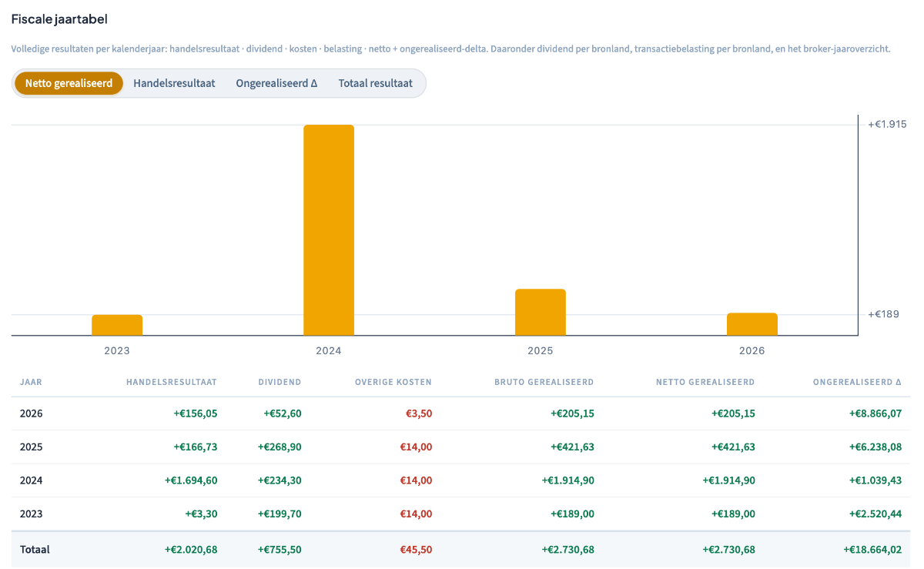The height and width of the screenshot is (569, 924).
Task: Click the +€1.915 axis label
Action: 887,124
